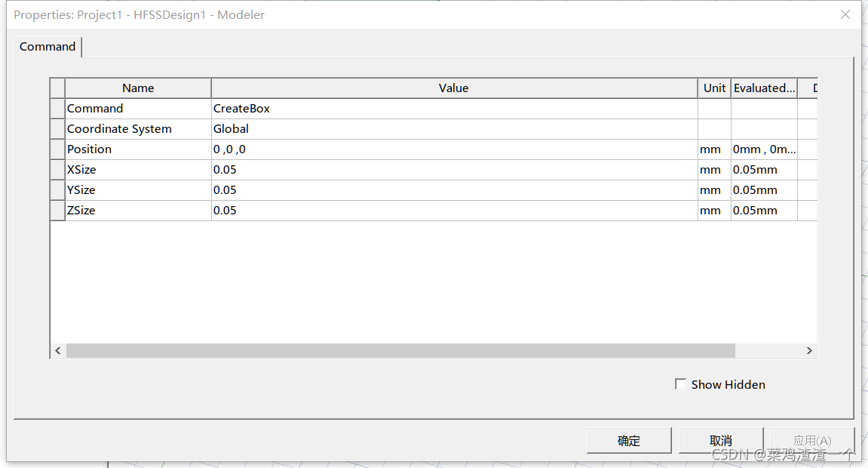Select the Command tab

pyautogui.click(x=48, y=47)
